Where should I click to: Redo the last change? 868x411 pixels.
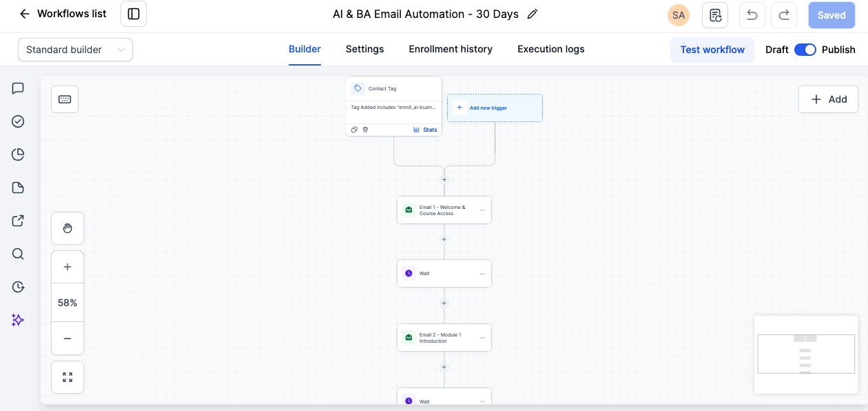tap(784, 15)
